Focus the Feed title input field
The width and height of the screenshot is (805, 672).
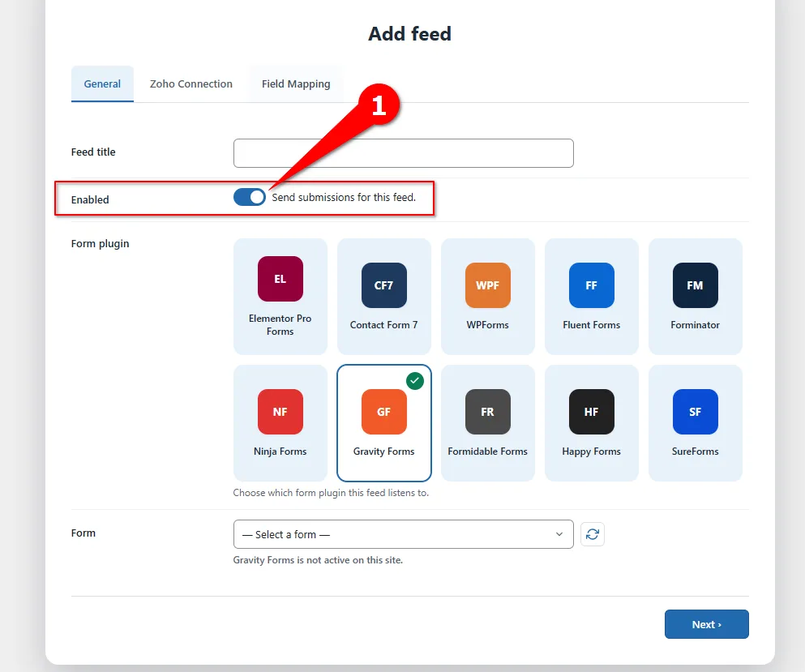tap(403, 153)
